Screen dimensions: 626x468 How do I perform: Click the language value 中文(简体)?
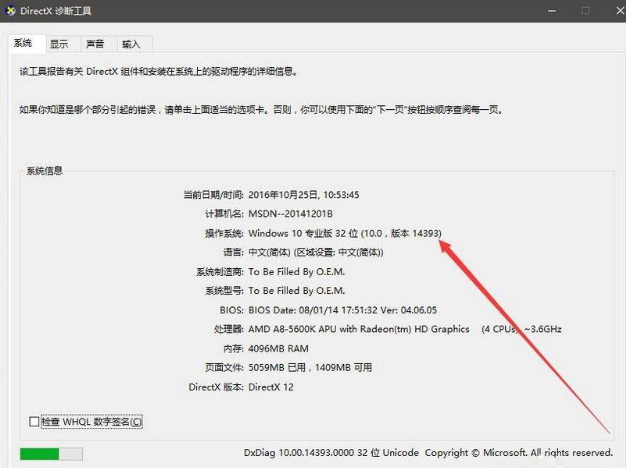click(315, 252)
